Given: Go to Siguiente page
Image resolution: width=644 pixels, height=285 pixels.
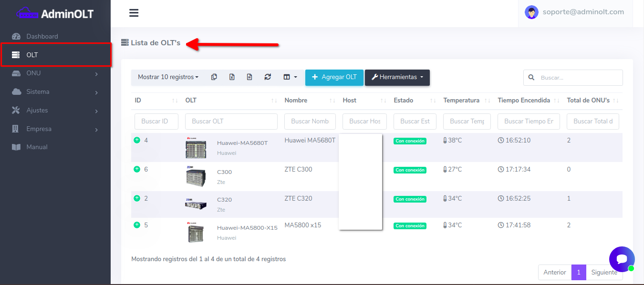Looking at the screenshot, I should (x=604, y=272).
